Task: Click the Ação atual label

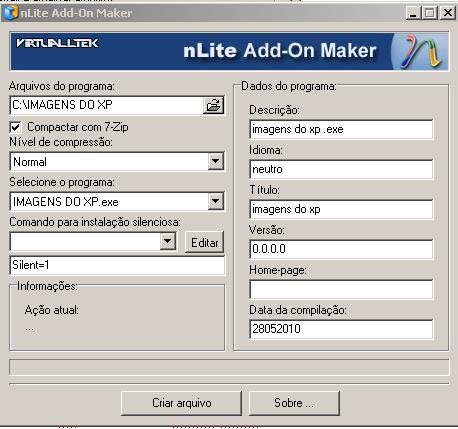Action: (x=52, y=310)
